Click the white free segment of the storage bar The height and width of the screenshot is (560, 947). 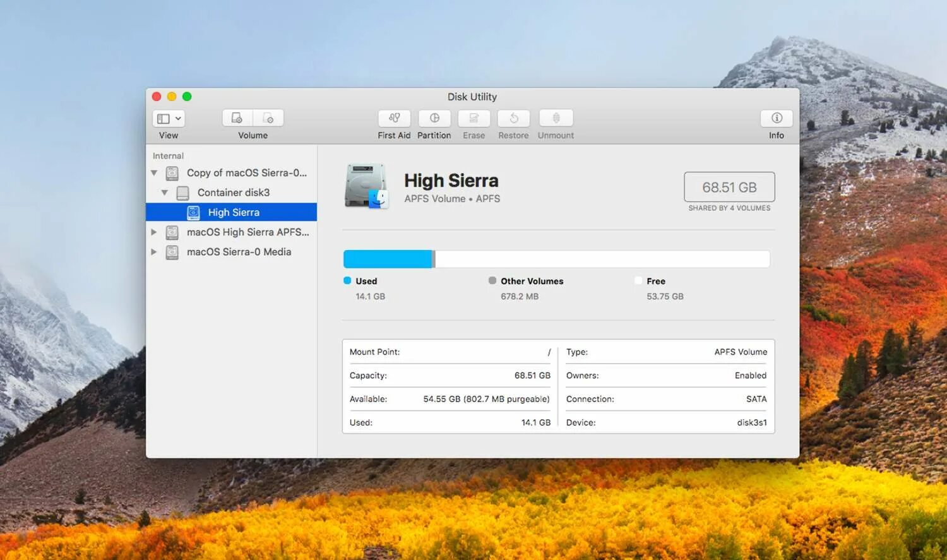coord(602,259)
